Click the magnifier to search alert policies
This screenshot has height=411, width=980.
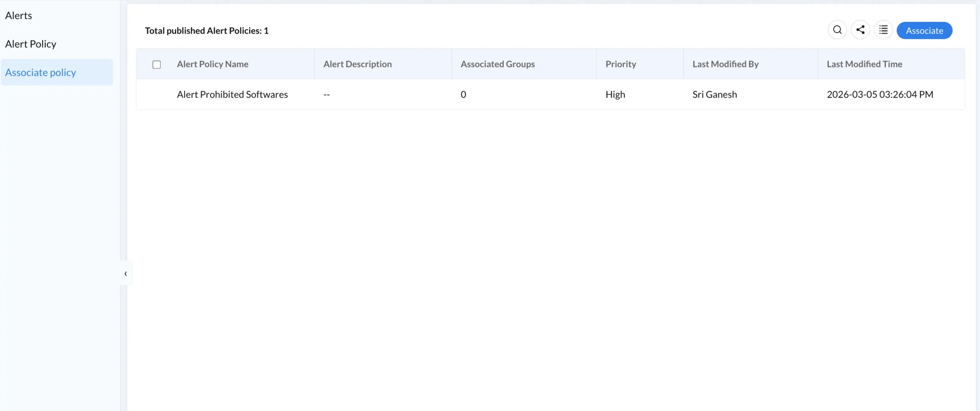tap(837, 29)
